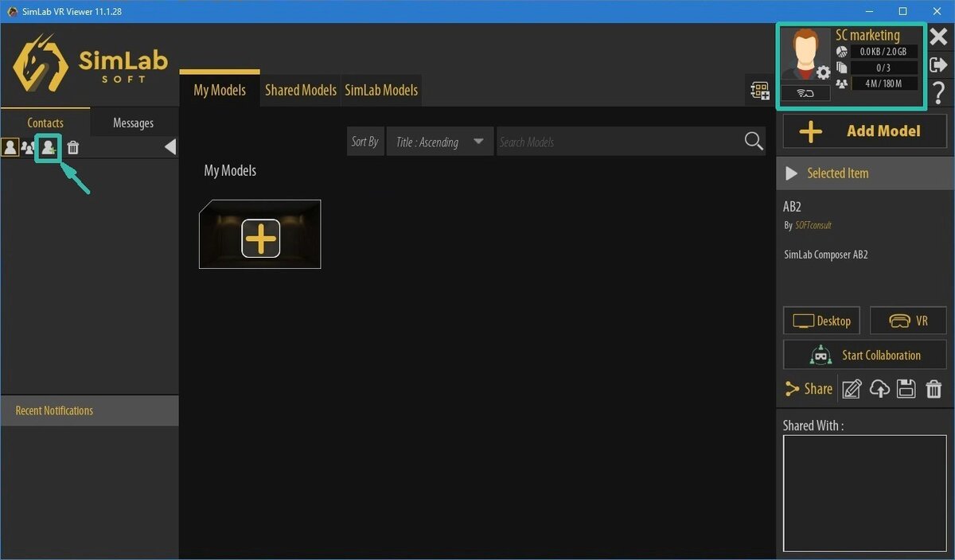Open the Messages tab
The width and height of the screenshot is (955, 560).
(x=133, y=122)
